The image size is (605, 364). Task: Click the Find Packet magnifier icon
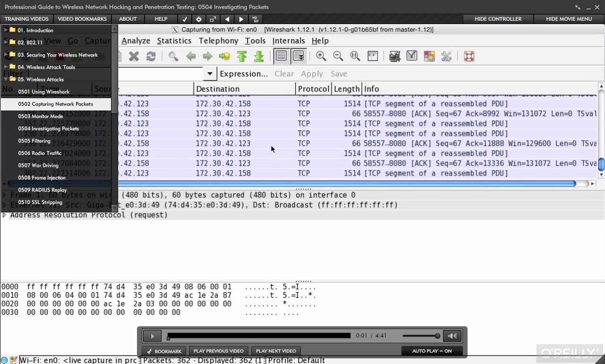[x=173, y=57]
